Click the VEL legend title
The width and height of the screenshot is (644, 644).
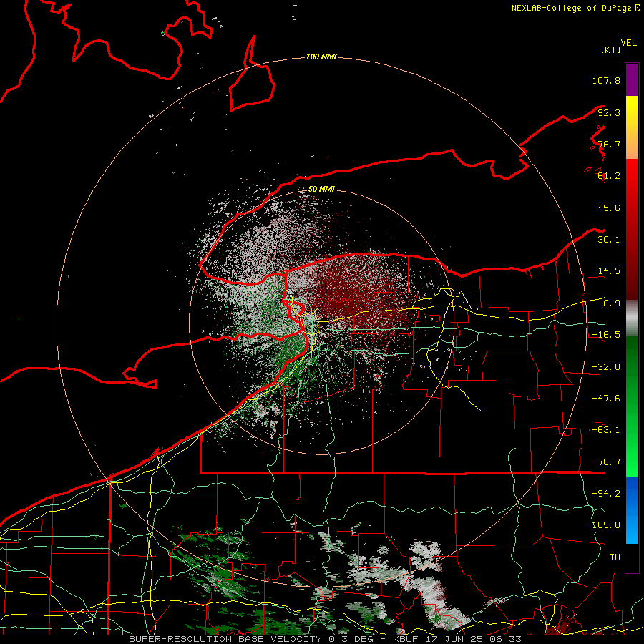tap(628, 43)
